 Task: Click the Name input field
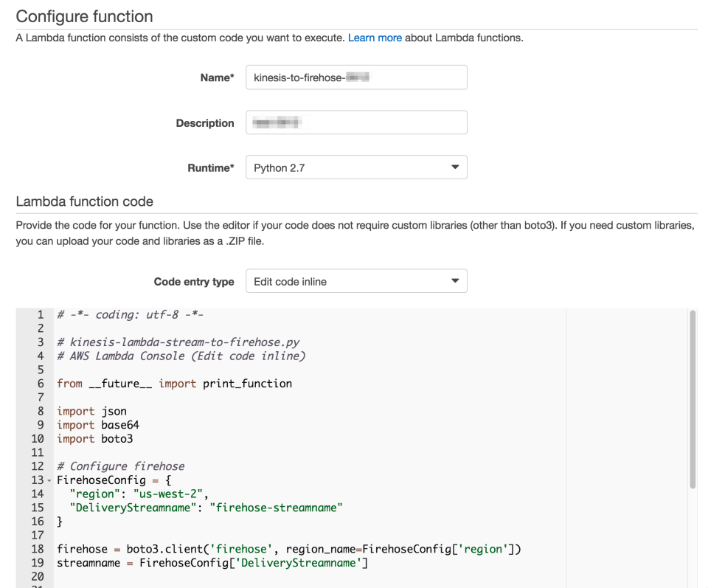[x=356, y=77]
